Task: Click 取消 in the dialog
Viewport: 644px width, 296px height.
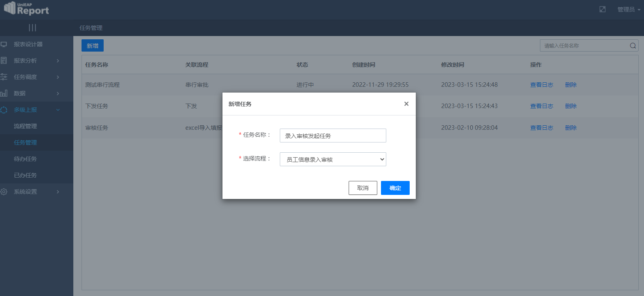Action: pyautogui.click(x=363, y=188)
